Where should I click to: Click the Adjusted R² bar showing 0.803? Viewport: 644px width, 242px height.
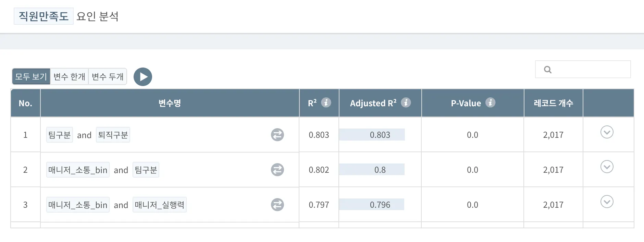coord(372,135)
